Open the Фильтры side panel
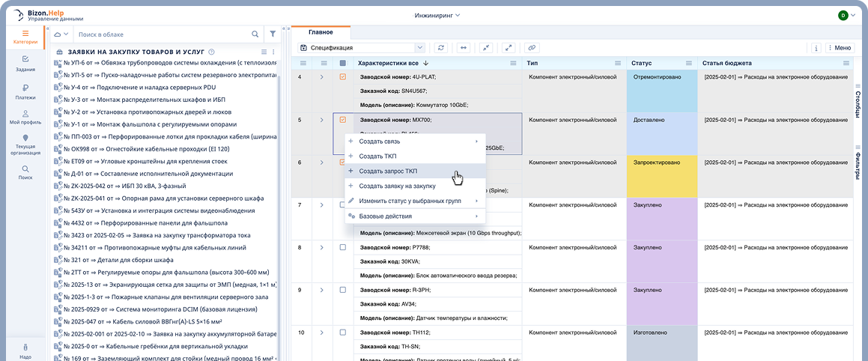868x361 pixels. pos(858,162)
